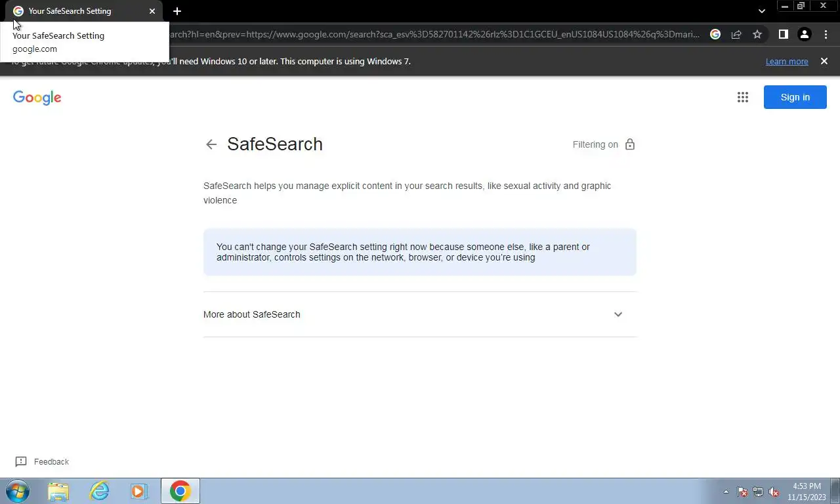This screenshot has width=840, height=504.
Task: Click the Feedback speech bubble icon
Action: pos(21,462)
